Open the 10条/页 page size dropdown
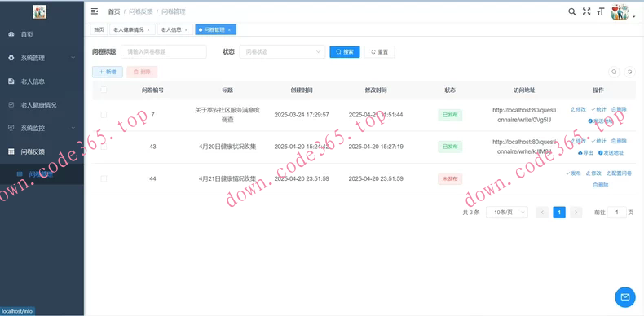The width and height of the screenshot is (644, 316). click(507, 213)
